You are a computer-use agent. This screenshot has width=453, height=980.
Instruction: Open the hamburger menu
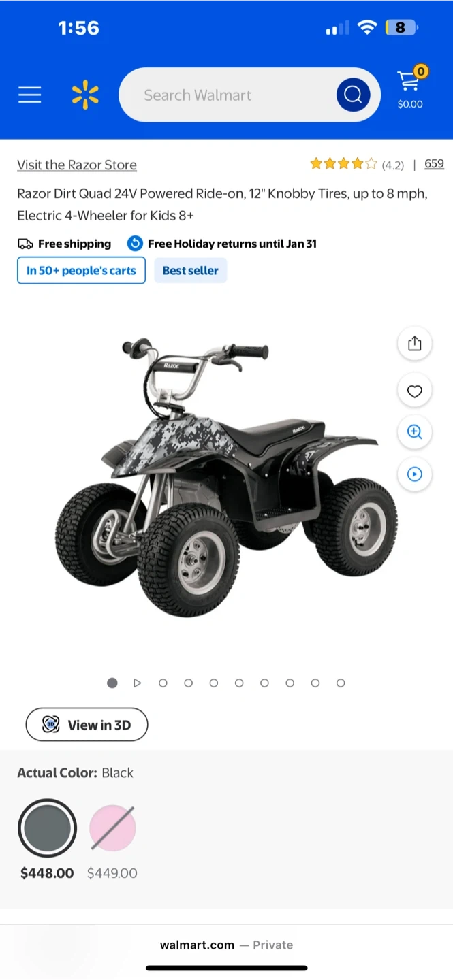tap(30, 95)
